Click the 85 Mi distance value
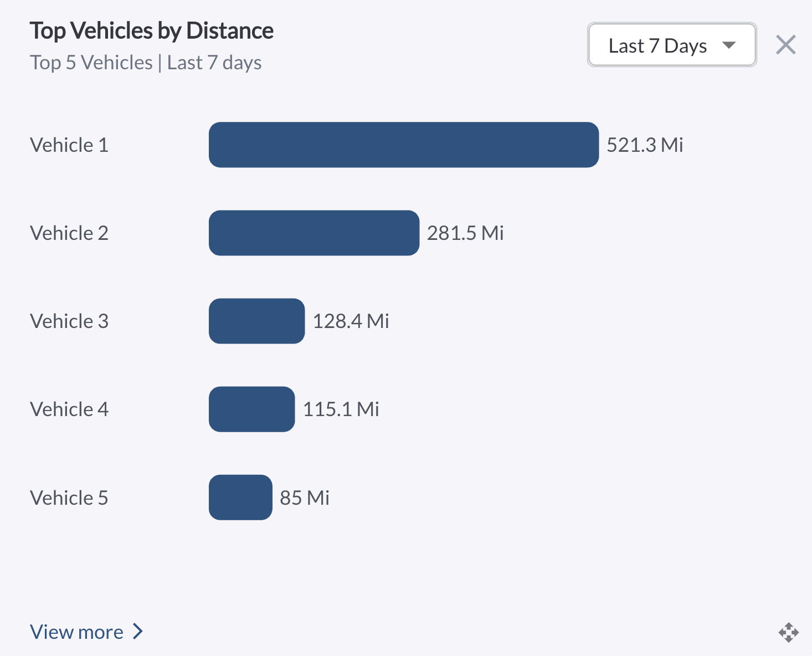812x656 pixels. [x=305, y=498]
